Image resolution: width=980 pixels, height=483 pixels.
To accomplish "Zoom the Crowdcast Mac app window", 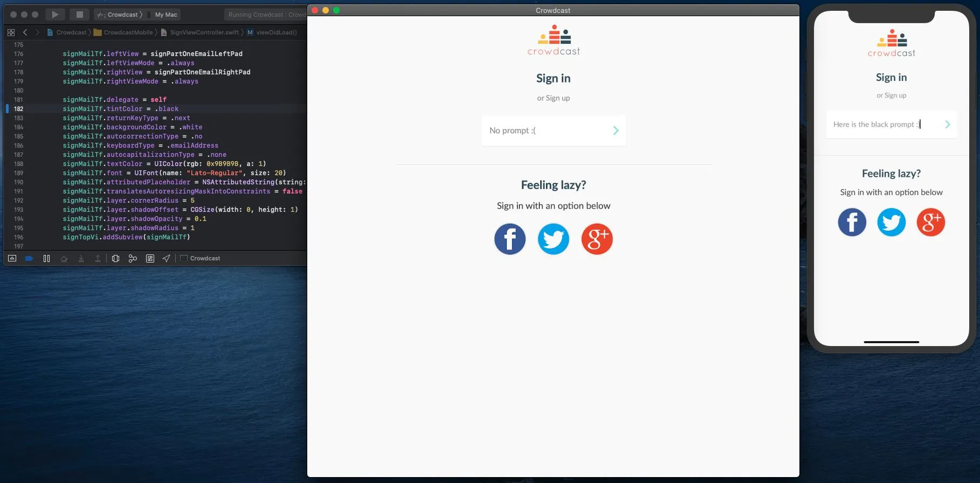I will click(336, 10).
